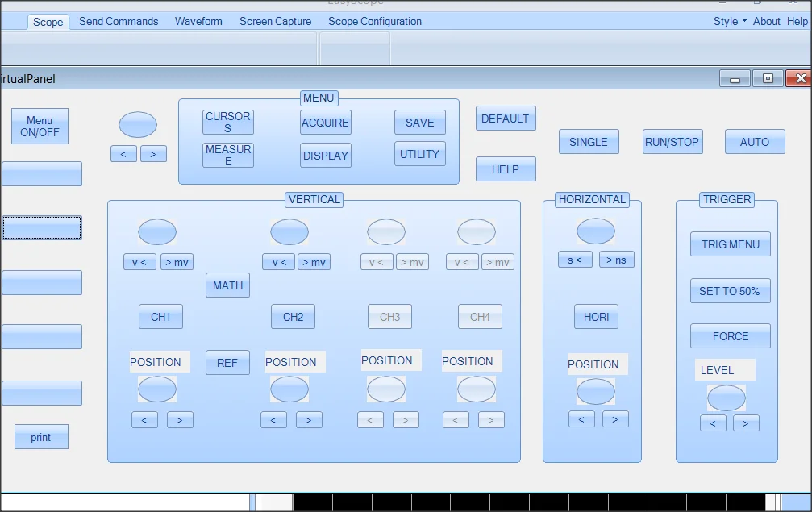Click the CH2 volts/div scale knob
Screen dimensions: 812x512
(x=289, y=232)
